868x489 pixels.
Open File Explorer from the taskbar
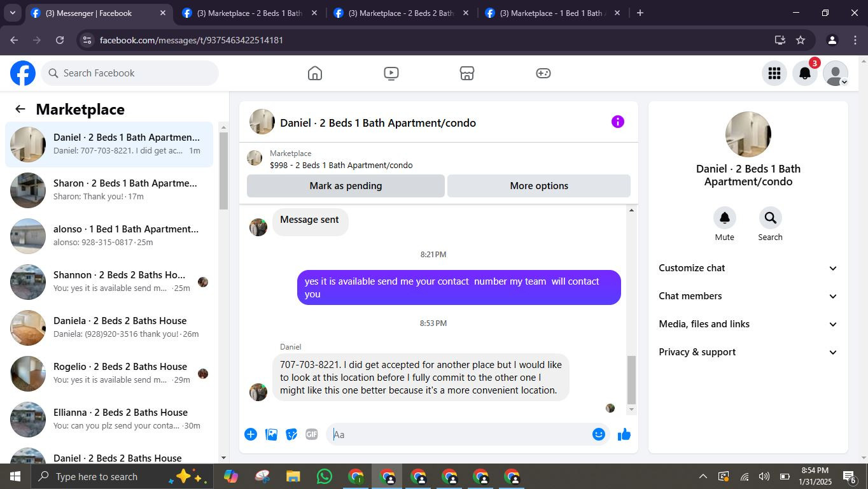293,476
